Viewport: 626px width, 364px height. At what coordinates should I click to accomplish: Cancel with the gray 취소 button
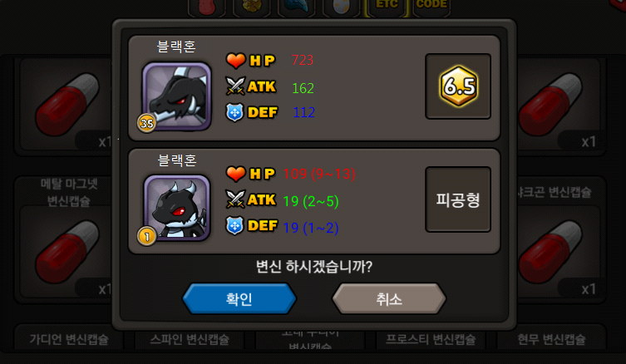[x=389, y=298]
